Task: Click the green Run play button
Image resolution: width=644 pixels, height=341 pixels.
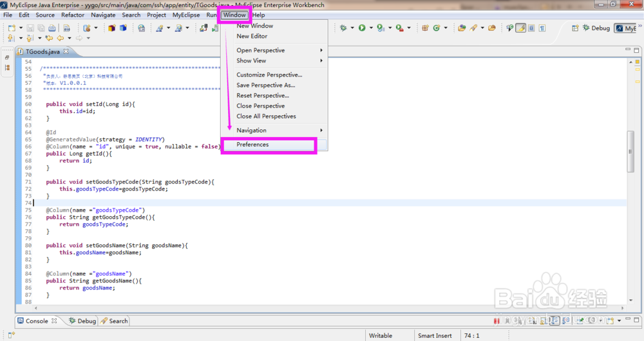Action: coord(362,28)
